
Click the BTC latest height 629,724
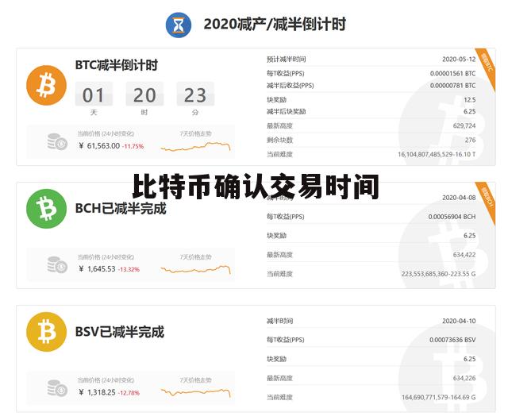point(464,125)
